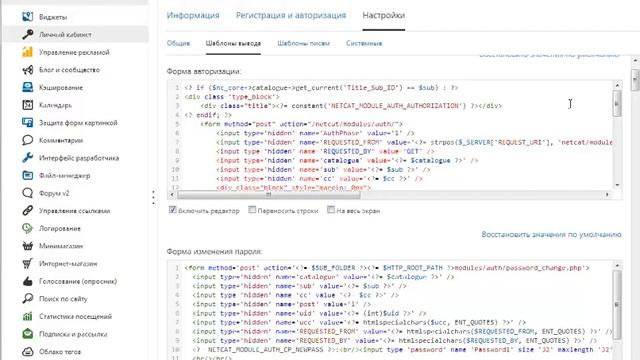
Task: Click the Комментарии speech bubble icon
Action: pos(27,140)
